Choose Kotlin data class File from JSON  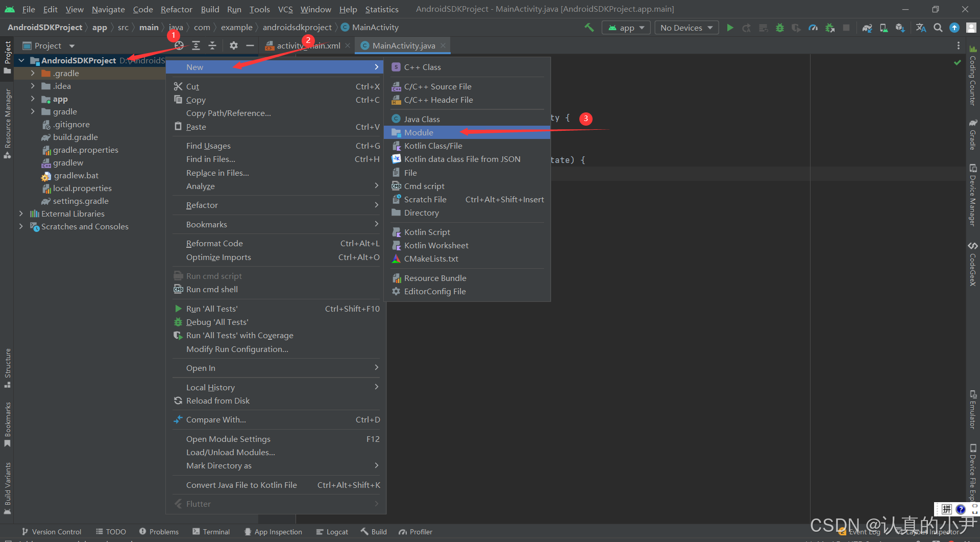click(462, 159)
